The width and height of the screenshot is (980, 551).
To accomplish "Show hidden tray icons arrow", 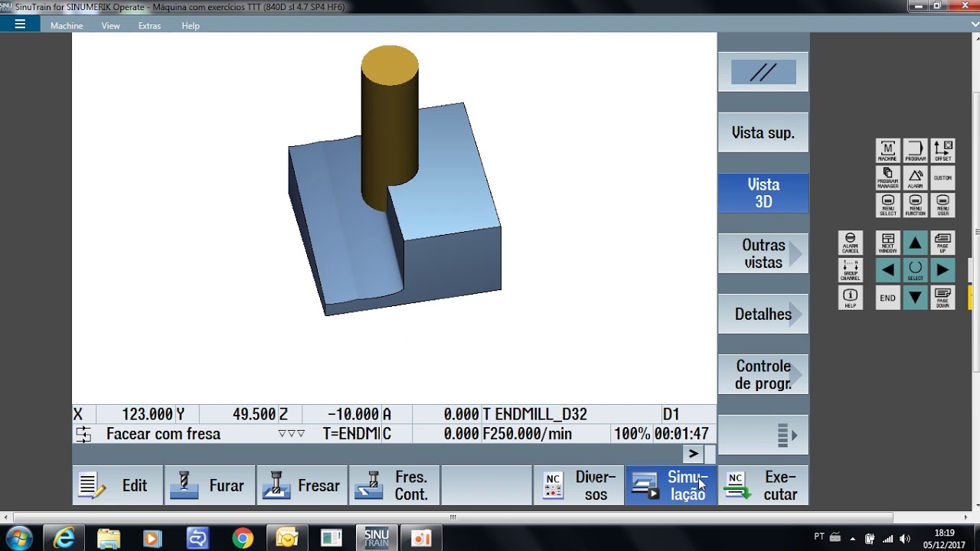I will (853, 539).
